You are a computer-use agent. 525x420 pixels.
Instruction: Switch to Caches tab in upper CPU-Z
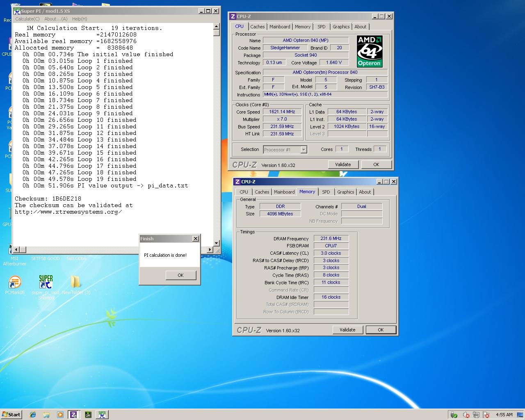[258, 27]
